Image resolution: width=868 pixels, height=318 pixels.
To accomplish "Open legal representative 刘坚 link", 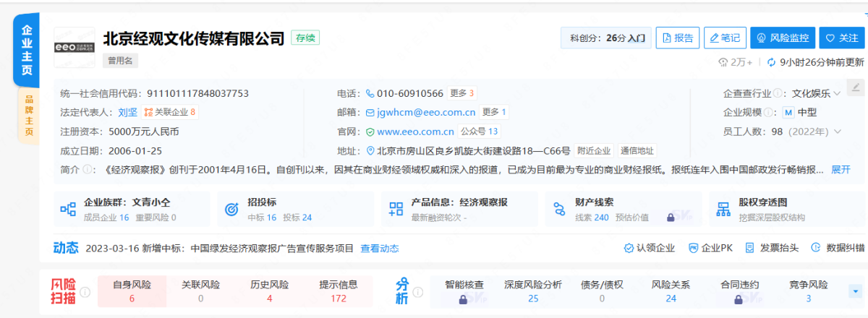I will click(x=127, y=112).
